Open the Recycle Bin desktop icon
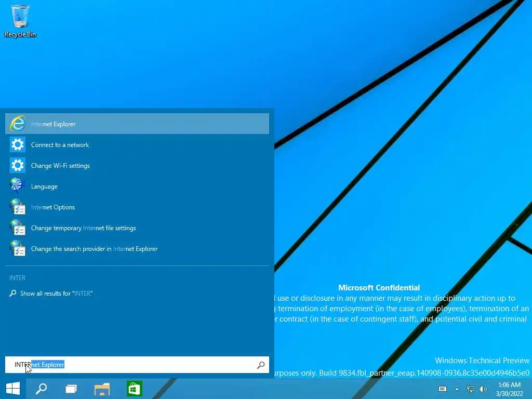This screenshot has width=532, height=399. pos(20,21)
